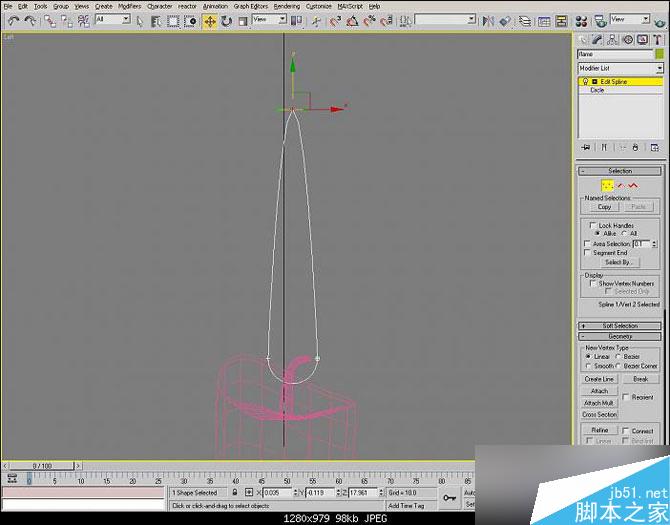Viewport: 670px width, 525px height.
Task: Activate the Select and Rotate tool
Action: point(226,21)
